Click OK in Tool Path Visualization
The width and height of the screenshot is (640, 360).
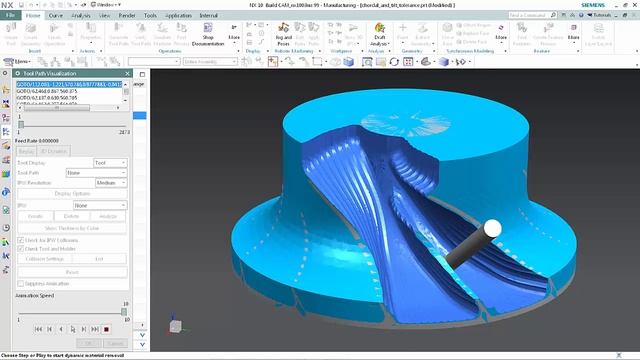coord(89,343)
